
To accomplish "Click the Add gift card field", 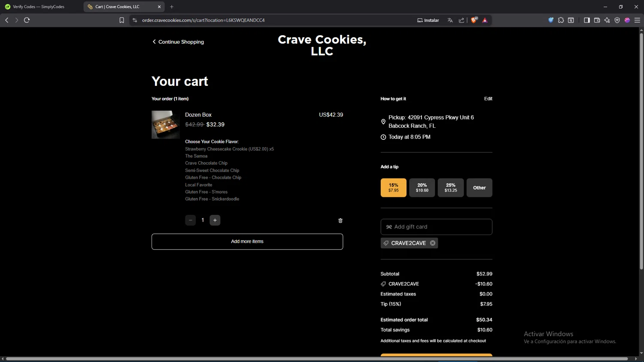I will (x=437, y=227).
